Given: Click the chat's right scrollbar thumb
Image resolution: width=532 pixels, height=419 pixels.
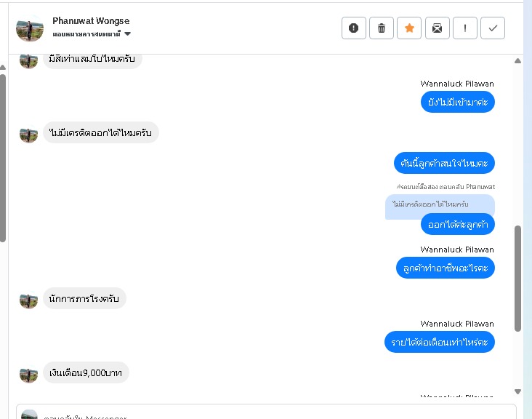Looking at the screenshot, I should tap(518, 278).
